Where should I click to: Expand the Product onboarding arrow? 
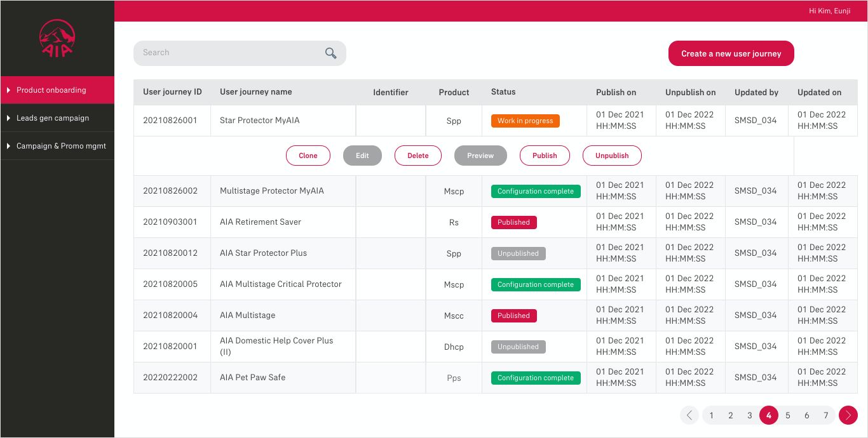pyautogui.click(x=8, y=90)
